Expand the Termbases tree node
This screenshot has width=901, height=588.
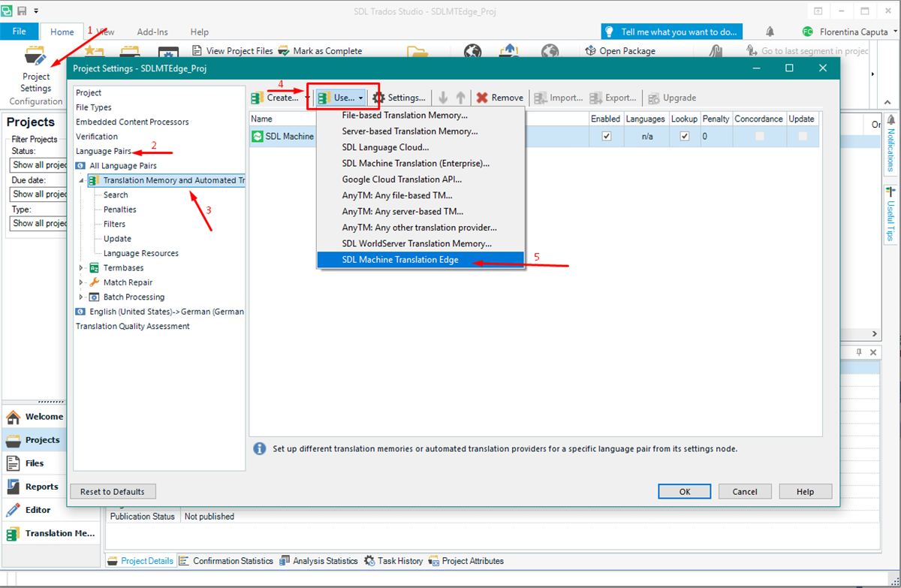81,268
